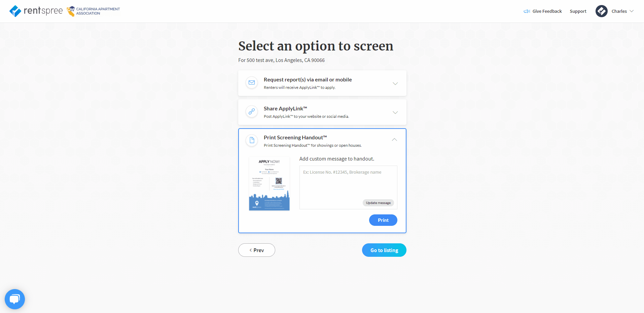This screenshot has width=644, height=313.
Task: Open the Apply Now handout thumbnail
Action: pos(269,184)
